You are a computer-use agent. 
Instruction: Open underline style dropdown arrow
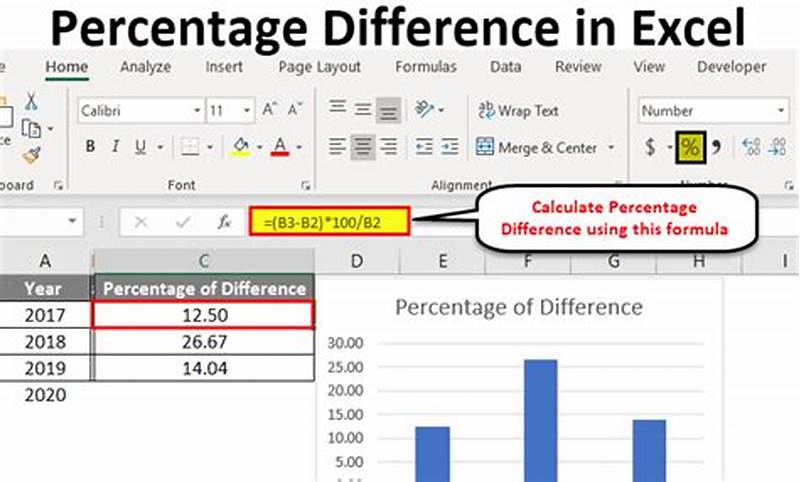coord(160,147)
